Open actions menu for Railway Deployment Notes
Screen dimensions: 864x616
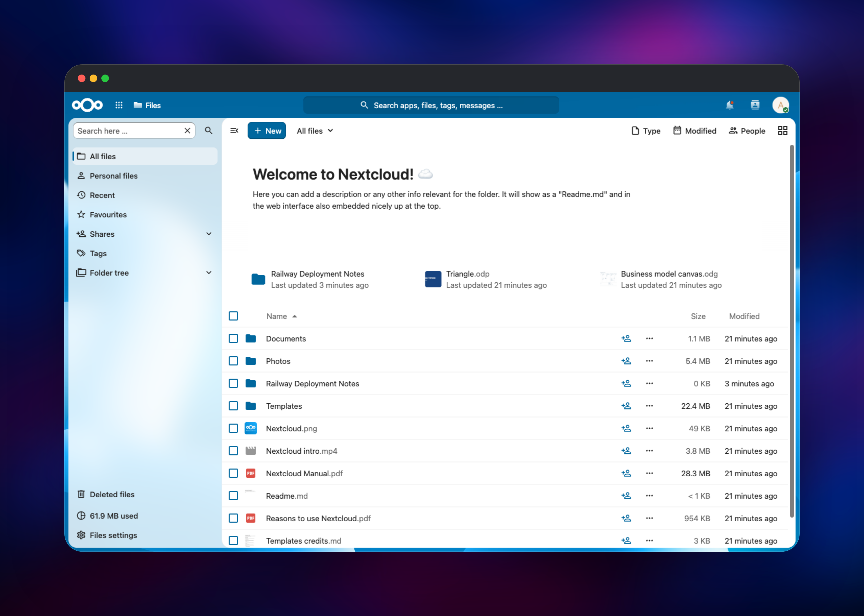tap(649, 383)
